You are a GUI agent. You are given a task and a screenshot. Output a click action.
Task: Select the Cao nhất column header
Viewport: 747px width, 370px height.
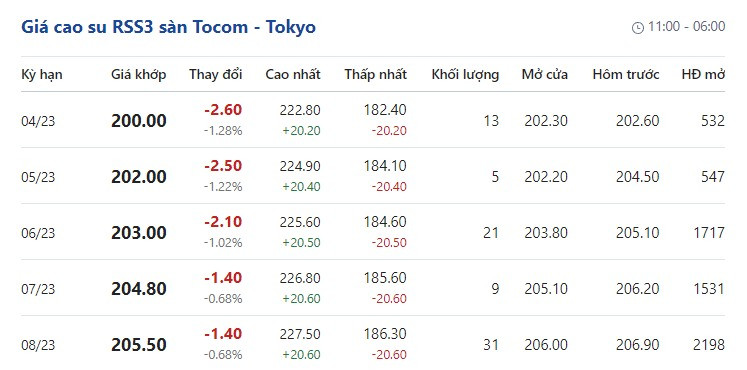coord(293,74)
